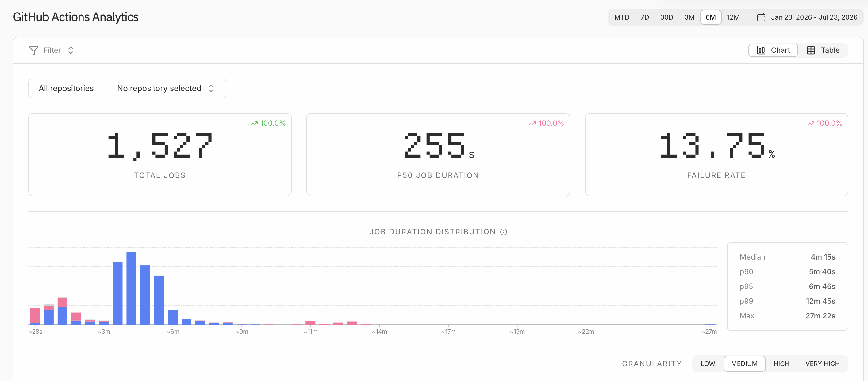Select the 30D time range
This screenshot has height=381, width=868.
[x=666, y=17]
